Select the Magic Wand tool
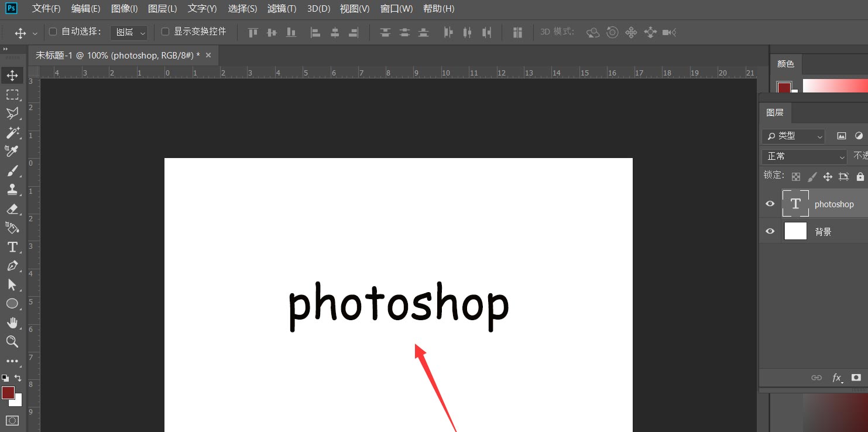 point(12,132)
